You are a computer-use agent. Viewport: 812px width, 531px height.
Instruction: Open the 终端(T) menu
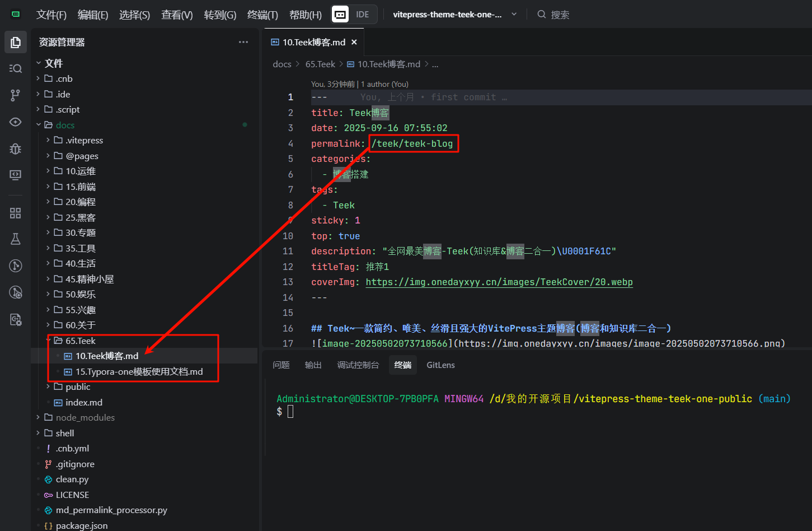262,15
